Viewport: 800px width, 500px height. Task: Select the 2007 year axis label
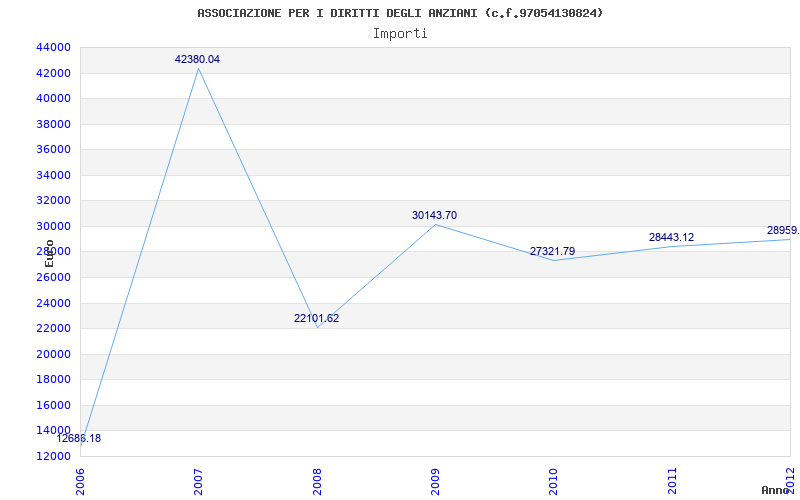tap(199, 479)
